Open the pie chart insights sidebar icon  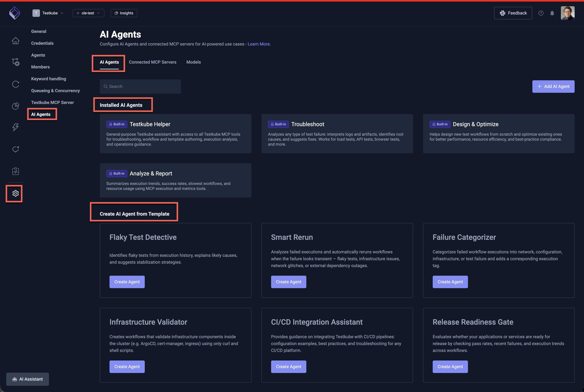pos(15,106)
